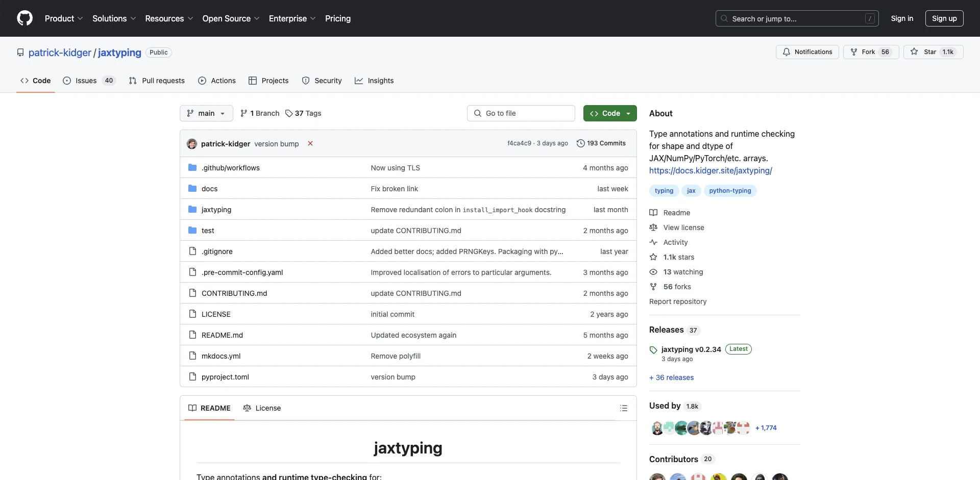Click the typing topic tag
Screen dimensions: 980x480
tap(664, 191)
